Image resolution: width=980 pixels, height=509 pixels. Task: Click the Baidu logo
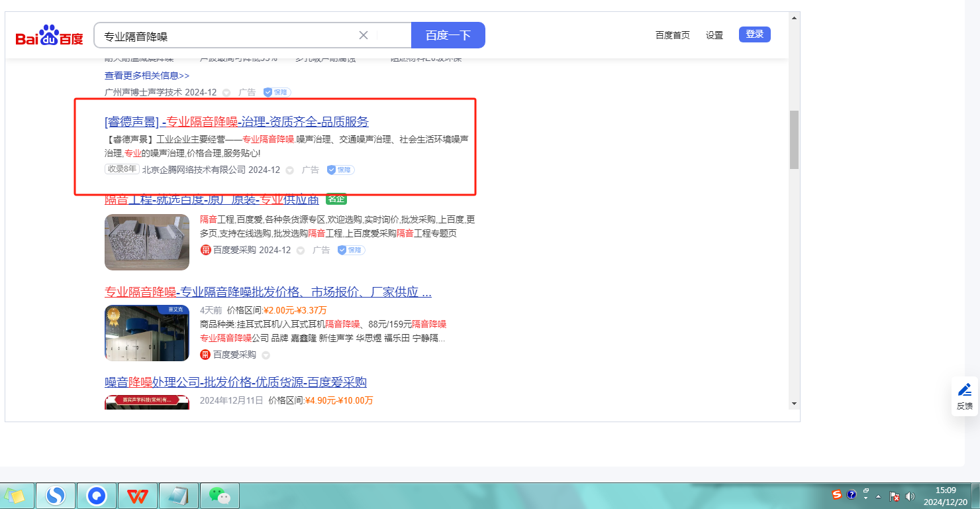pos(50,36)
